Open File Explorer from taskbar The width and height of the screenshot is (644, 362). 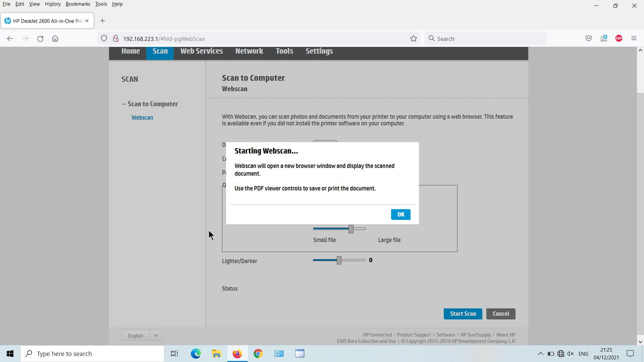click(x=216, y=353)
